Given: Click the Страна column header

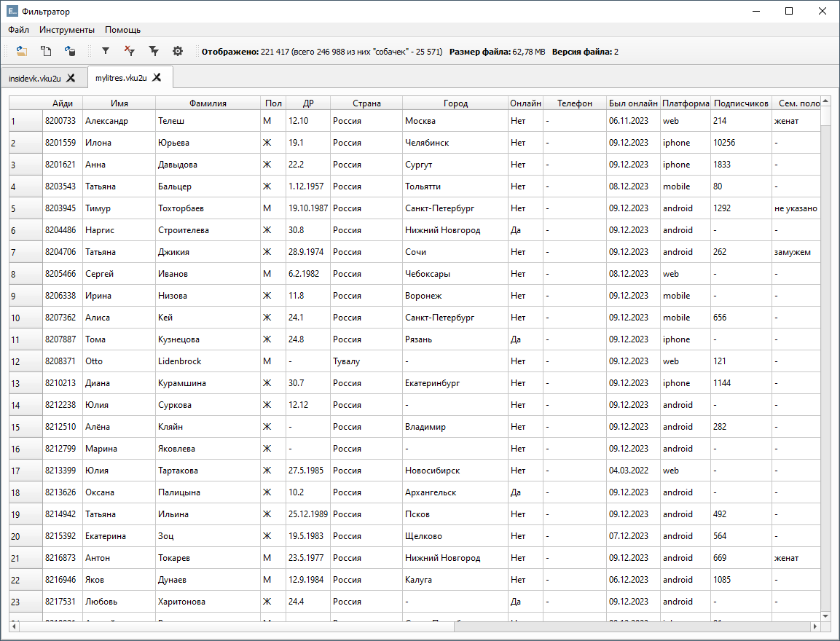Looking at the screenshot, I should (x=366, y=103).
